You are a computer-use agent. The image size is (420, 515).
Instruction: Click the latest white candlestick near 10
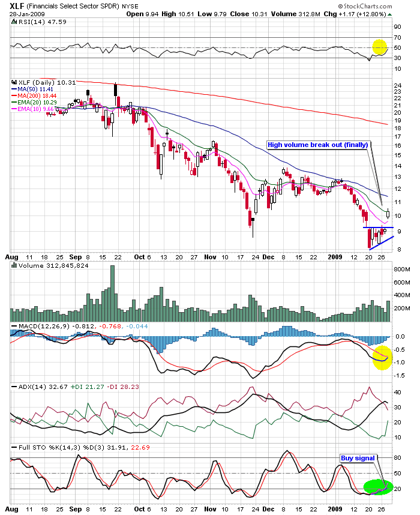pos(388,214)
